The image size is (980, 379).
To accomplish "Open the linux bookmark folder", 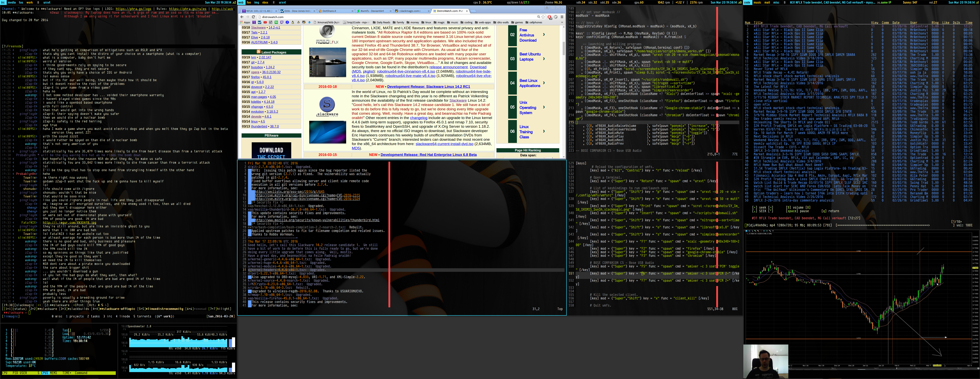I will (x=426, y=23).
